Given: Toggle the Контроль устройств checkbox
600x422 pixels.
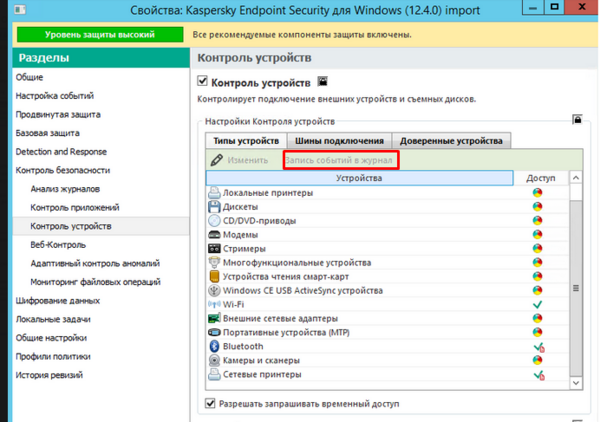Looking at the screenshot, I should 202,81.
